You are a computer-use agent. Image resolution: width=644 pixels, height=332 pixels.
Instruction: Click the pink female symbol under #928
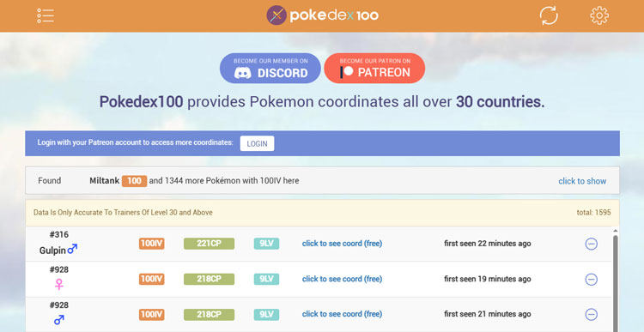(59, 284)
